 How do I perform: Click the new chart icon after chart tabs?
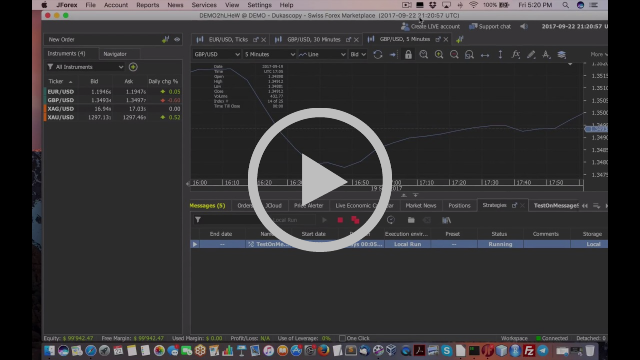460,39
